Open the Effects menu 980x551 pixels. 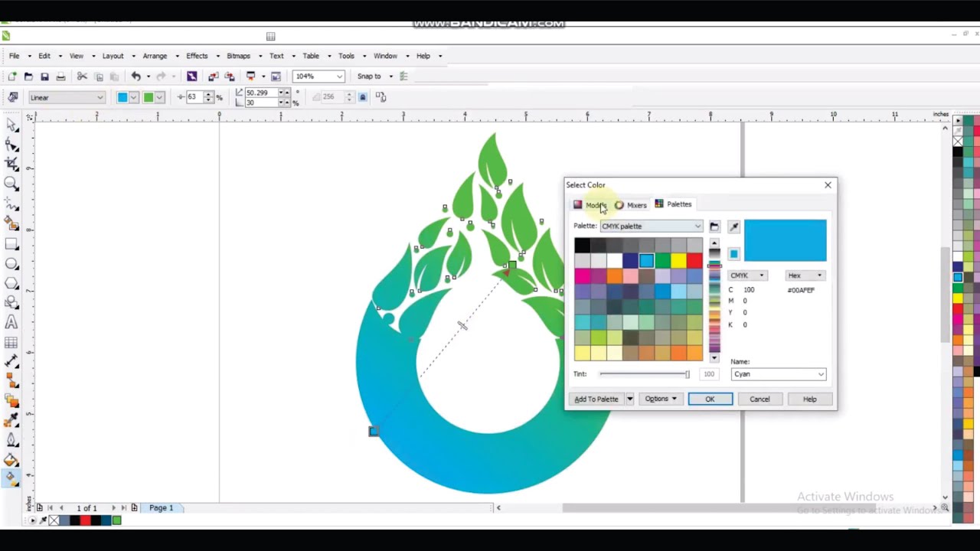[197, 56]
